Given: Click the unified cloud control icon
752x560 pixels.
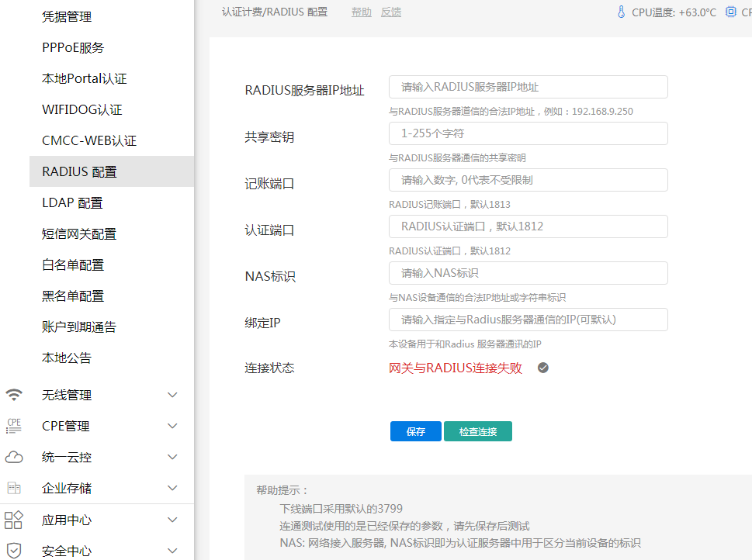Looking at the screenshot, I should (14, 457).
